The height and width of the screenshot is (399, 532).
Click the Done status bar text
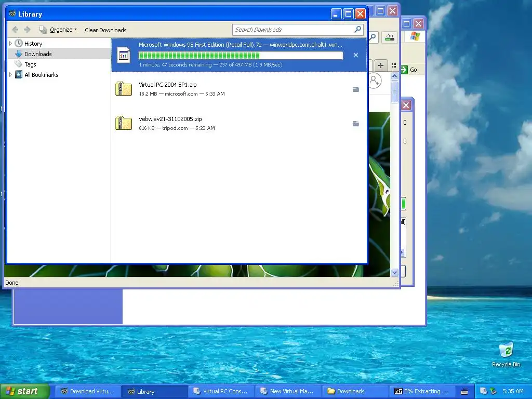tap(12, 283)
